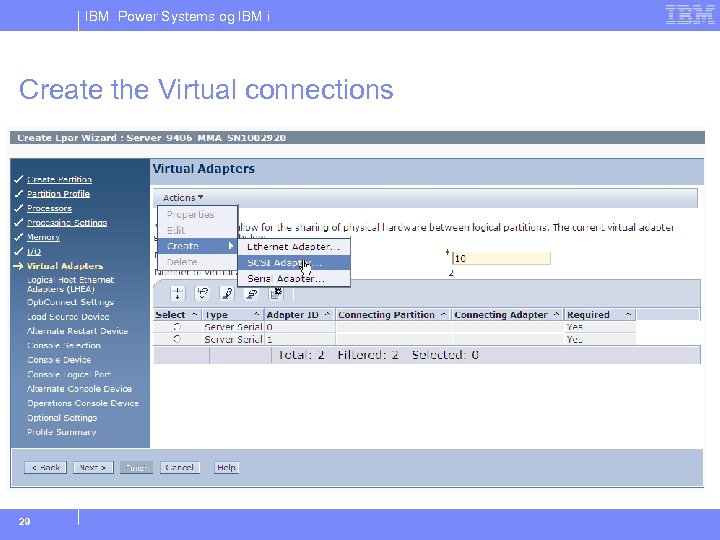Image resolution: width=720 pixels, height=540 pixels.
Task: Click the Next > button
Action: 93,467
